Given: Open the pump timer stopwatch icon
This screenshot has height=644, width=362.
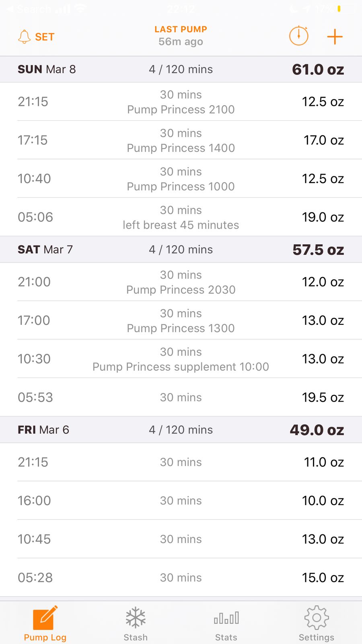Looking at the screenshot, I should (x=298, y=36).
